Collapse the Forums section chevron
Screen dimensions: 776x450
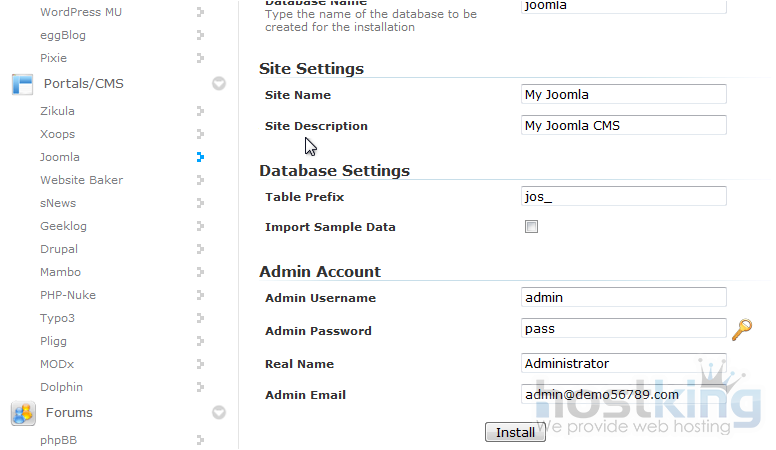click(219, 412)
